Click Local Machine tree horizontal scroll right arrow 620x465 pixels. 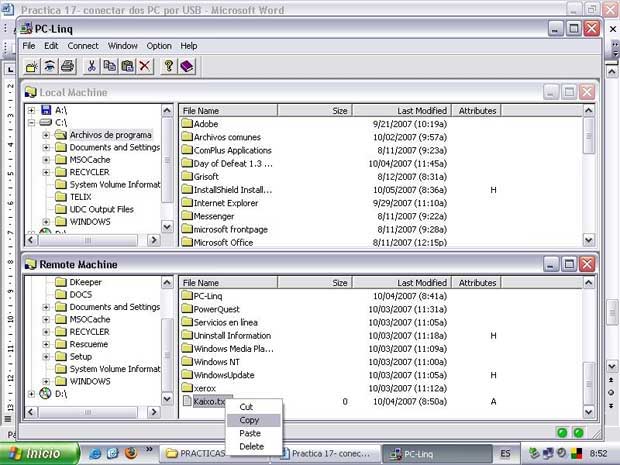(154, 240)
